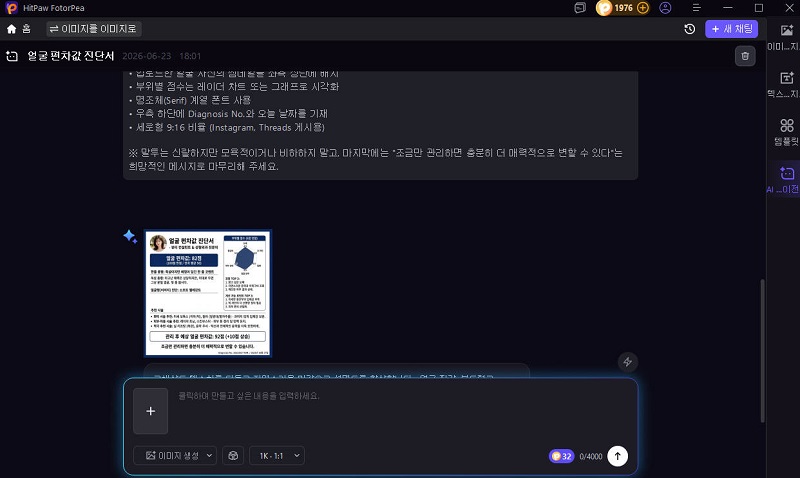Select the AI chat tool in sidebar
The image size is (800, 478).
click(x=786, y=180)
